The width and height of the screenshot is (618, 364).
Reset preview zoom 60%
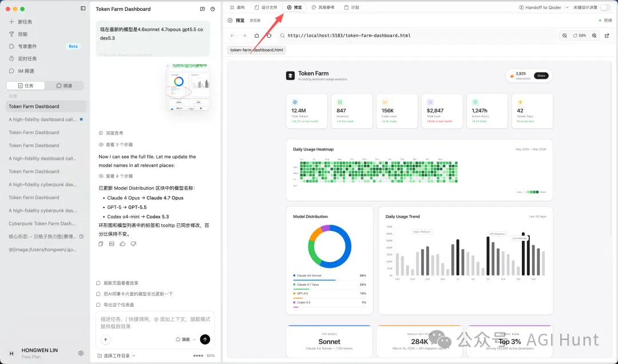(579, 35)
